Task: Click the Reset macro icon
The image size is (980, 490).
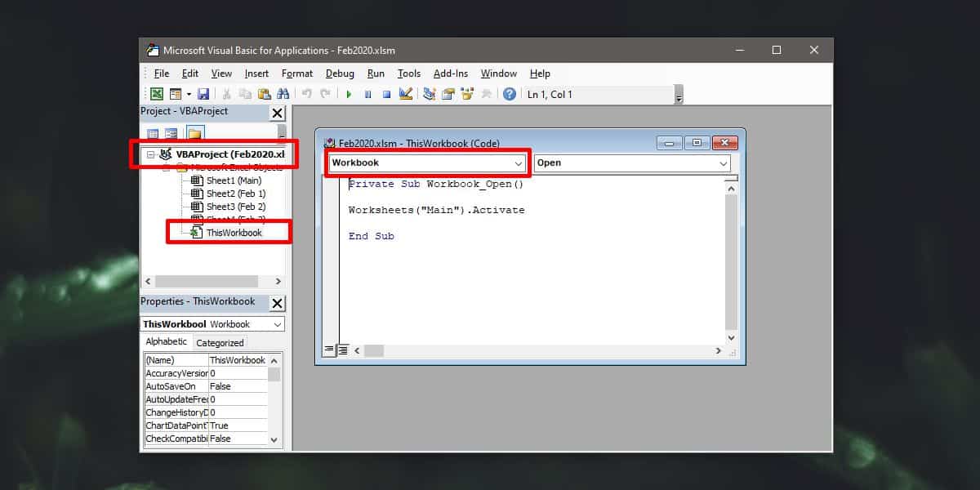Action: coord(385,93)
